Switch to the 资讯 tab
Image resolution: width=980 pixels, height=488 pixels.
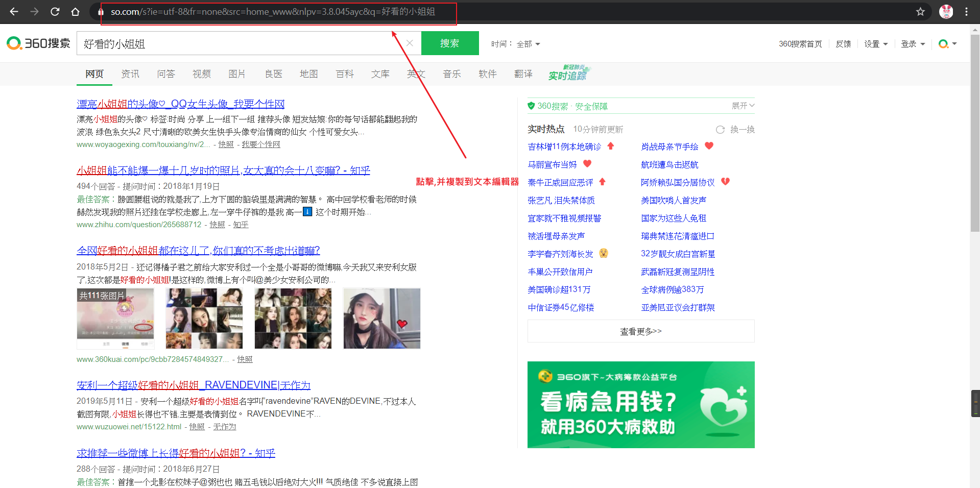(130, 74)
